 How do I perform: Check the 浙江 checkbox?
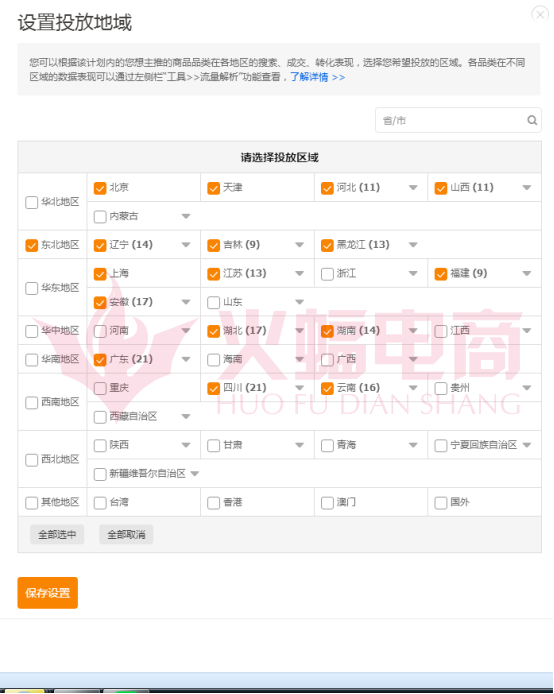[x=327, y=274]
